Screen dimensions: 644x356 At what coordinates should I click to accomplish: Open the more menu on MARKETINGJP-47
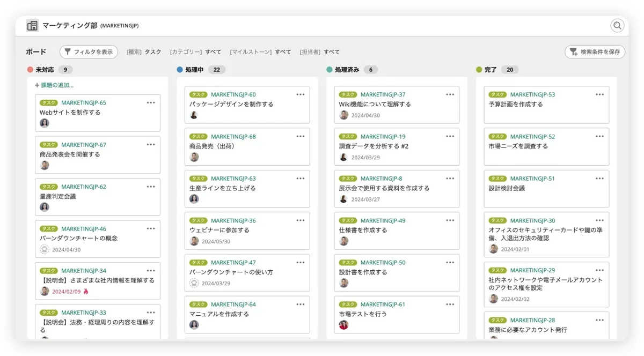pyautogui.click(x=301, y=262)
